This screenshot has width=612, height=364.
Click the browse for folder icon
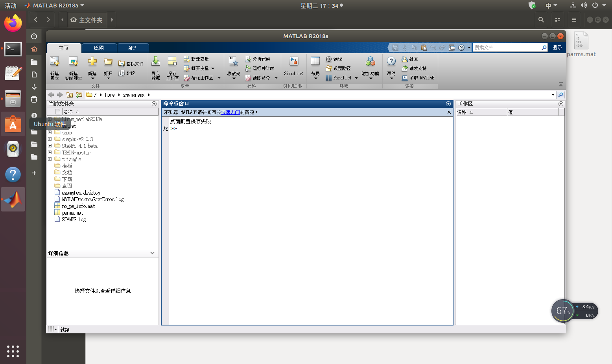(79, 95)
